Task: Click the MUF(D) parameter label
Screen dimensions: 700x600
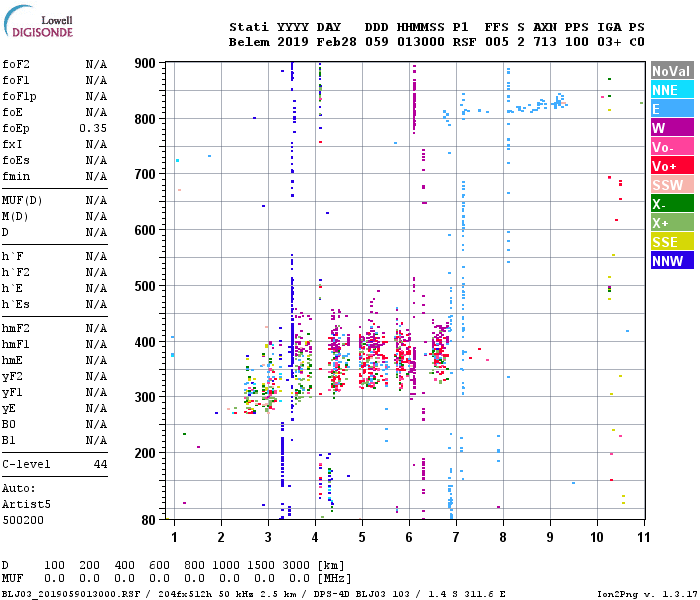Action: click(x=22, y=200)
